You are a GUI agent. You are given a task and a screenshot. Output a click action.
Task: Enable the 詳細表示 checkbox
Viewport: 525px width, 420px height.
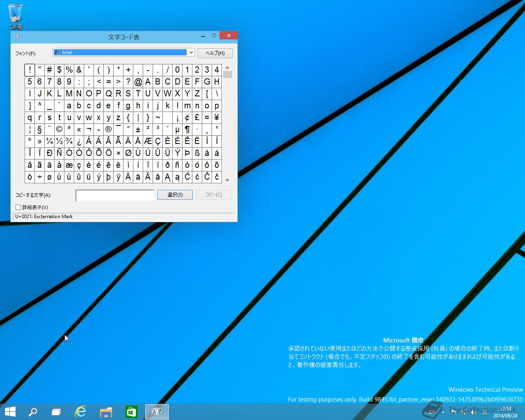click(18, 208)
